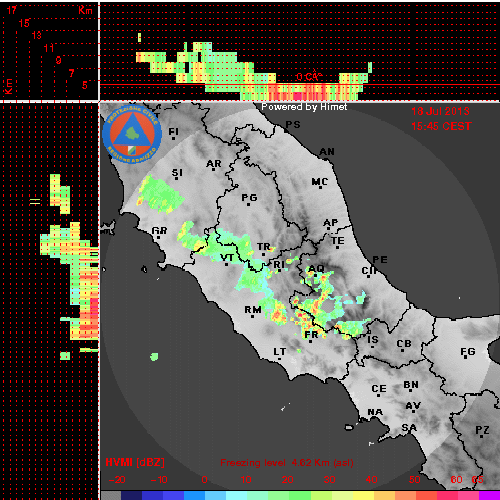
Task: Click the '10' dBZ scale value
Action: click(246, 480)
